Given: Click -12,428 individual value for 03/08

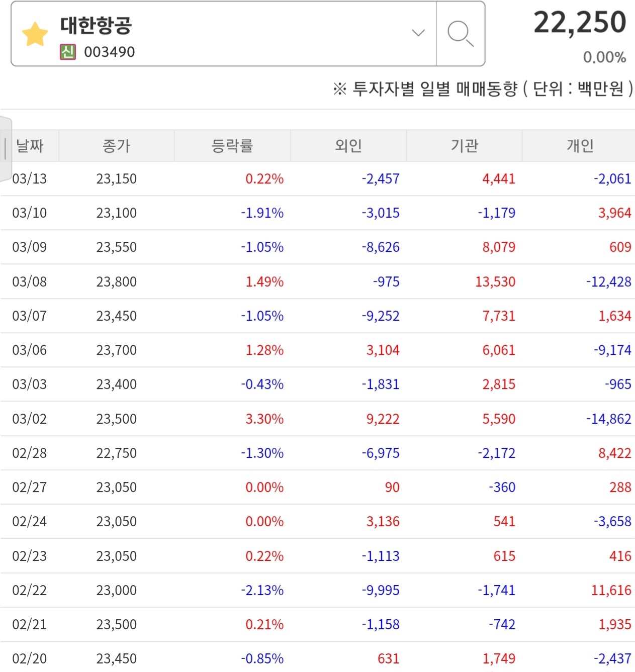Looking at the screenshot, I should 608,282.
